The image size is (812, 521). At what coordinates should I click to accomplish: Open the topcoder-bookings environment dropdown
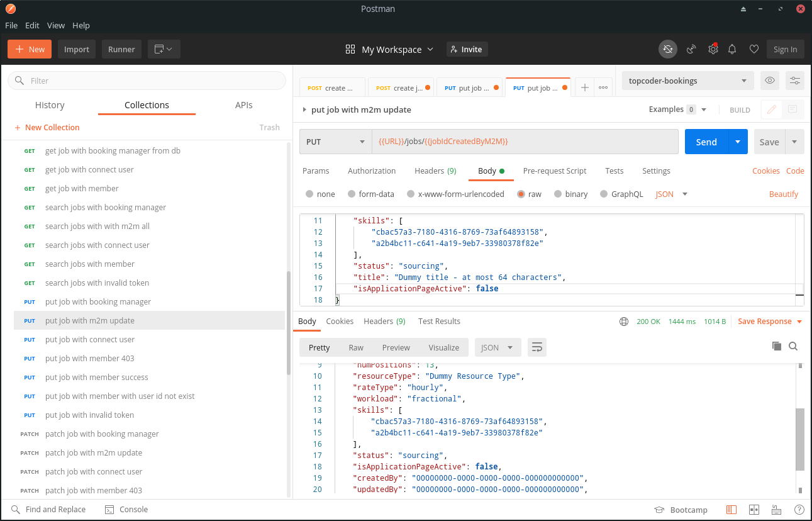pos(687,81)
